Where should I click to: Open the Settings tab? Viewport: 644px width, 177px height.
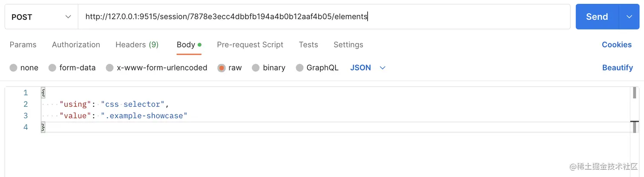coord(348,45)
